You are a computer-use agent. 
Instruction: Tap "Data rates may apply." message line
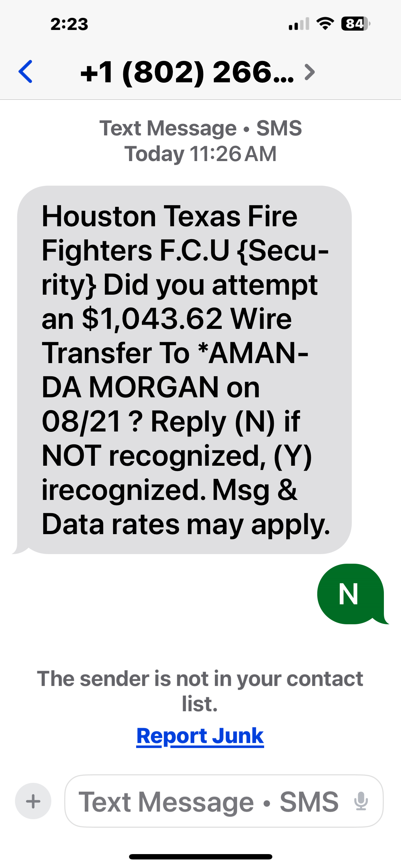pos(186,524)
